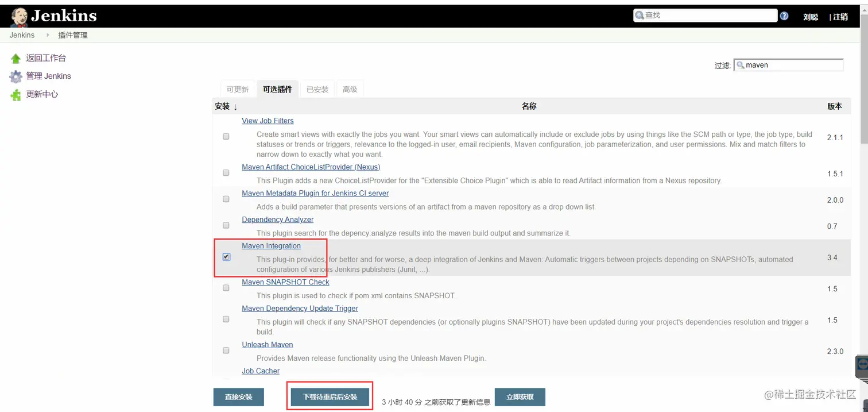This screenshot has height=412, width=868.
Task: Check the Maven Artifact ChoiceListProvider checkbox
Action: coord(226,172)
